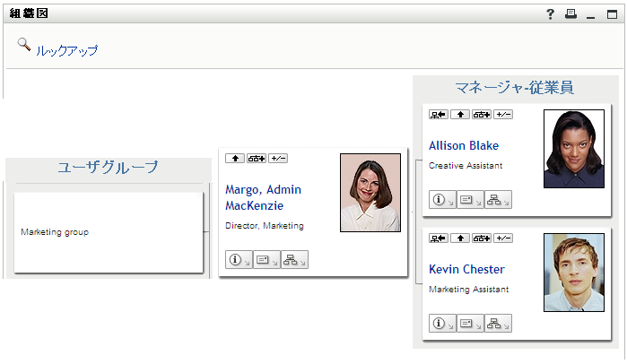Toggle expand/collapse on Kevin Chester's card
Viewport: 627px width, 364px height.
pos(503,238)
